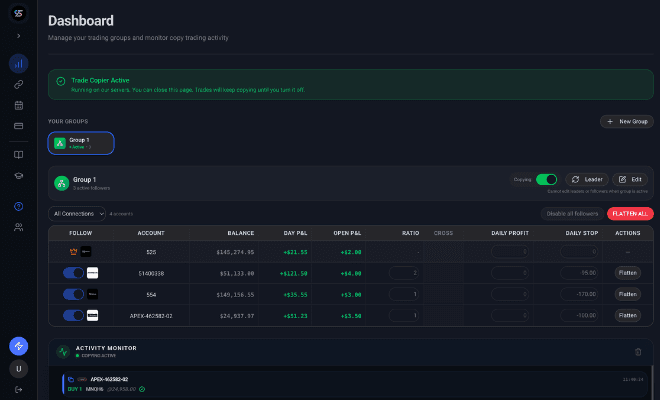Click the Trade Copier Active check icon
The width and height of the screenshot is (660, 400).
coord(61,81)
